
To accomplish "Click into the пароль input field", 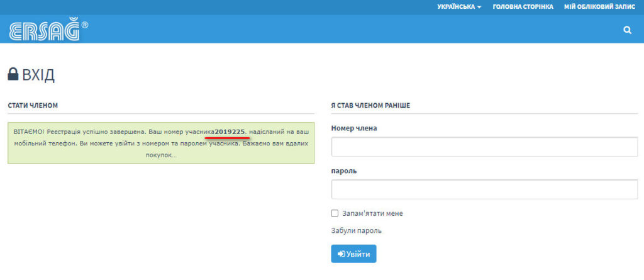I will [484, 189].
